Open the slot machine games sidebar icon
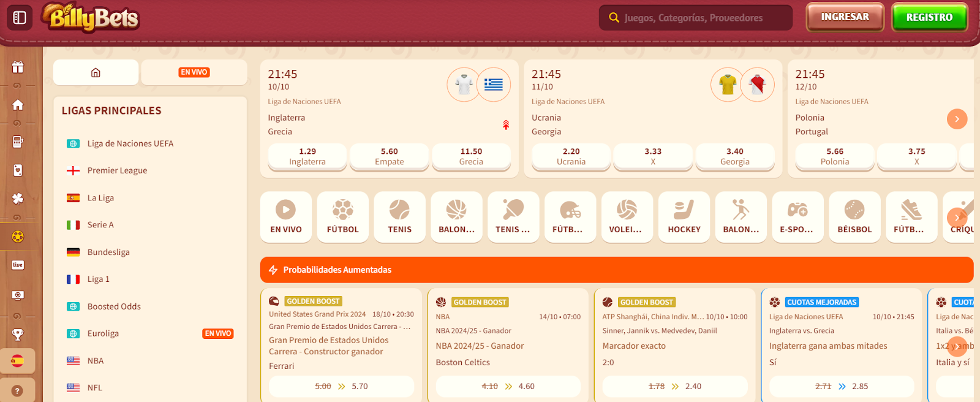 point(18,142)
